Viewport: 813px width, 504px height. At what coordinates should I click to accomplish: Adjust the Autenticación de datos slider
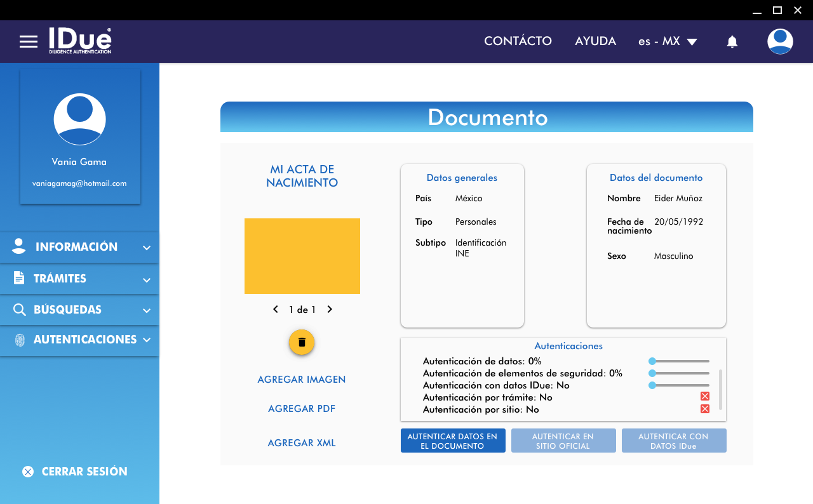652,361
